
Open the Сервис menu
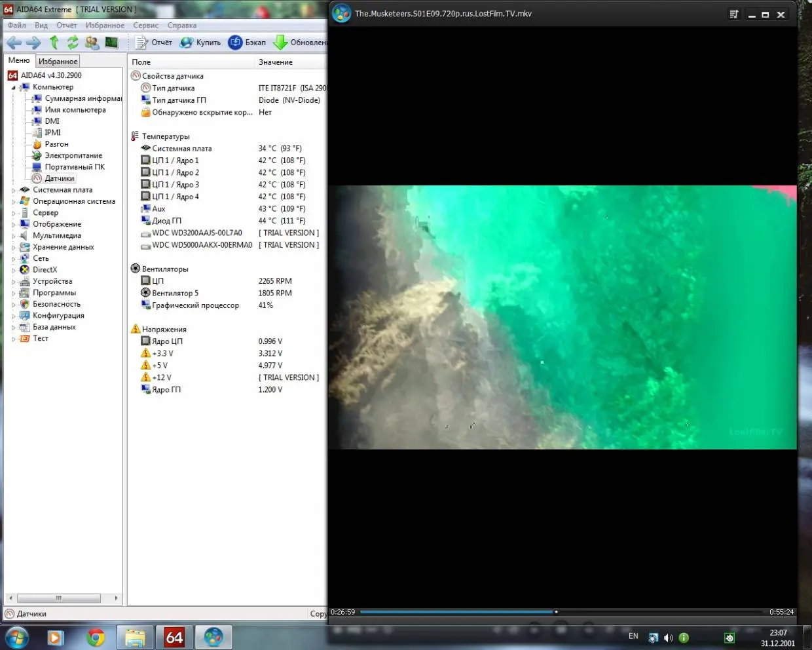145,26
